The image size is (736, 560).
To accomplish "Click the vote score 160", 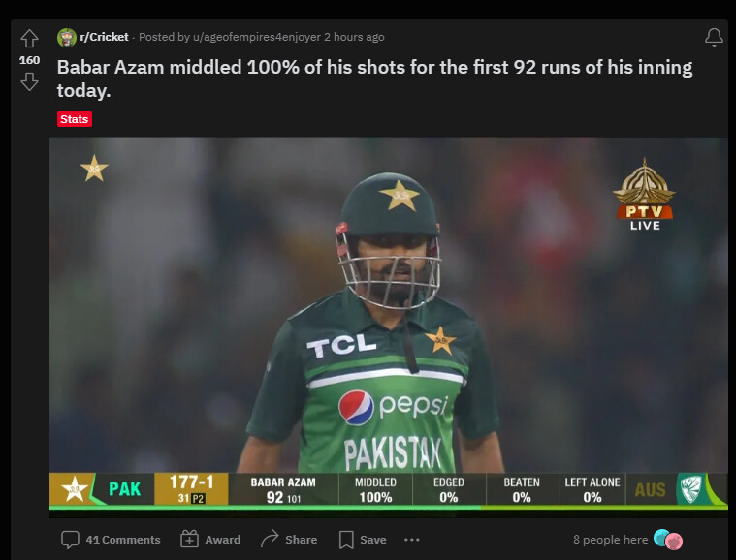I will [29, 60].
